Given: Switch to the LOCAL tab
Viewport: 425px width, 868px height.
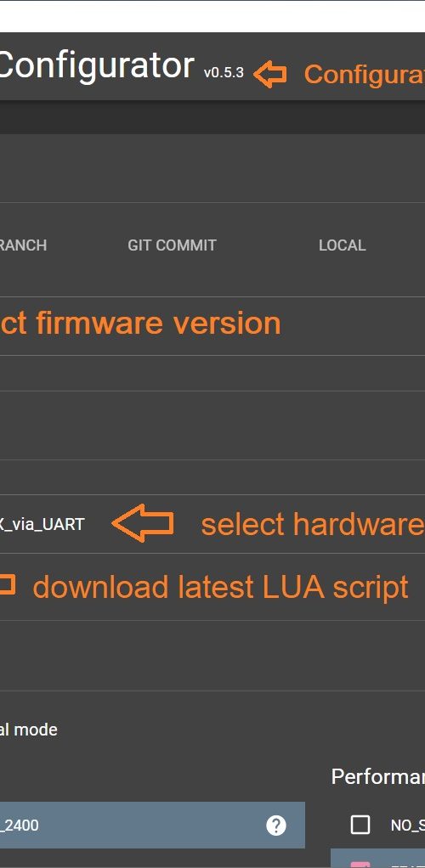Looking at the screenshot, I should (x=342, y=245).
